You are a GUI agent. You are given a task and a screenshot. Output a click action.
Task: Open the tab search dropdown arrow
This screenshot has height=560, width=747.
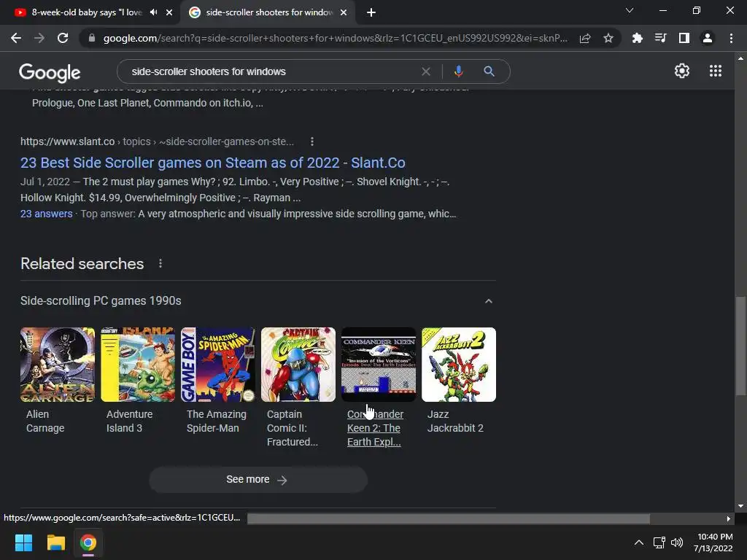[630, 10]
